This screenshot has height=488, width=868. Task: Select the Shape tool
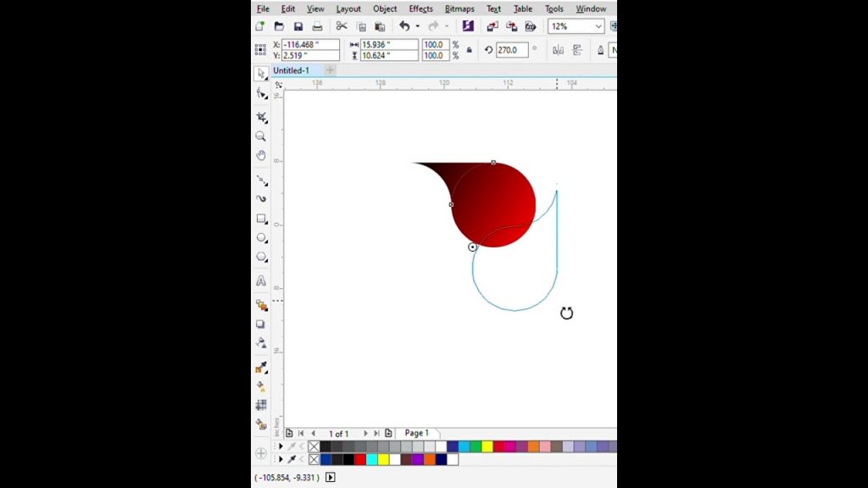pos(260,94)
